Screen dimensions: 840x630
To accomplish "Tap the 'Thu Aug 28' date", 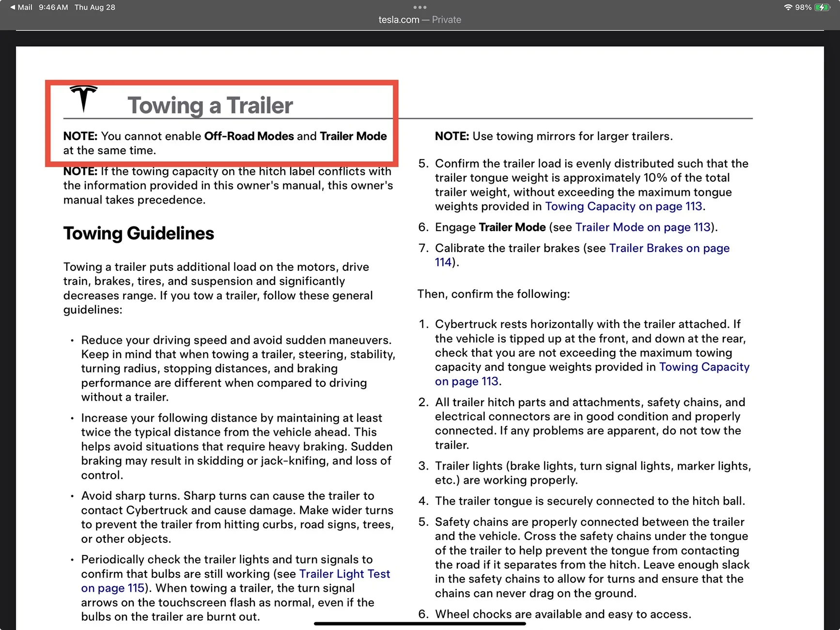I will pos(95,7).
